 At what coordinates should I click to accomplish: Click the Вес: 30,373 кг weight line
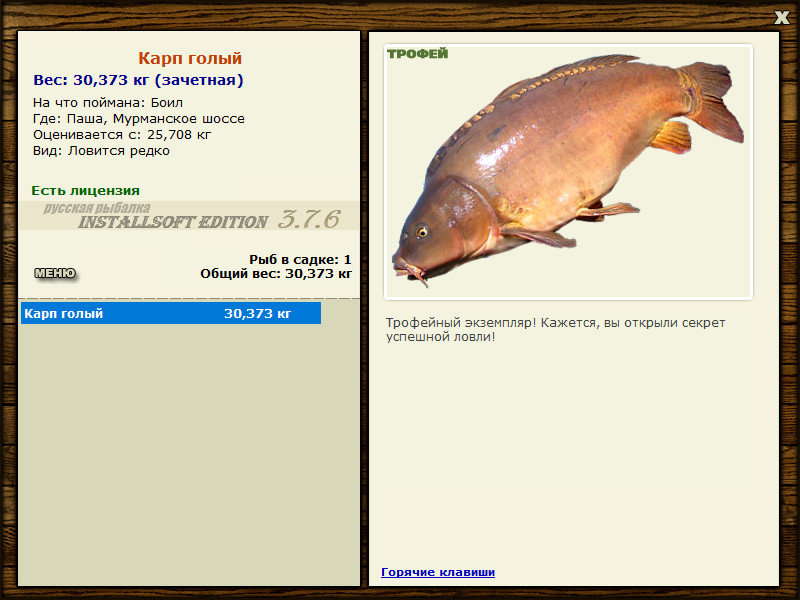tap(138, 80)
